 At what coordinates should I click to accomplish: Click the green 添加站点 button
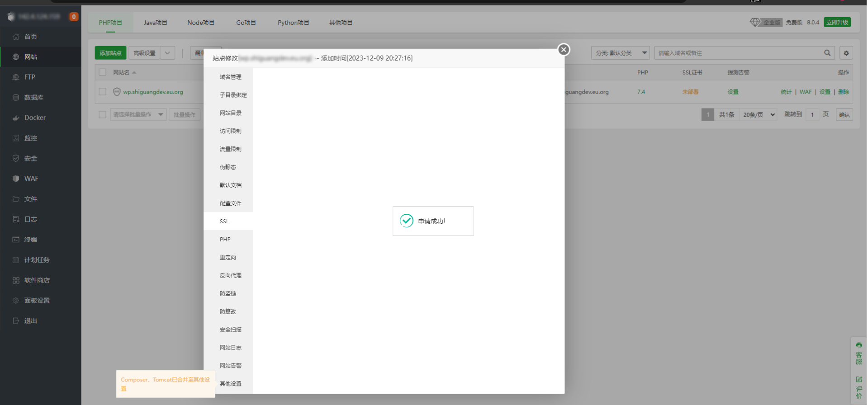point(110,53)
